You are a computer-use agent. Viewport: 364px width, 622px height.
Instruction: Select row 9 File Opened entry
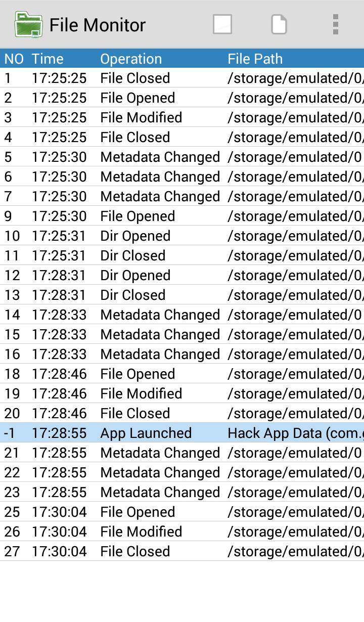(182, 216)
